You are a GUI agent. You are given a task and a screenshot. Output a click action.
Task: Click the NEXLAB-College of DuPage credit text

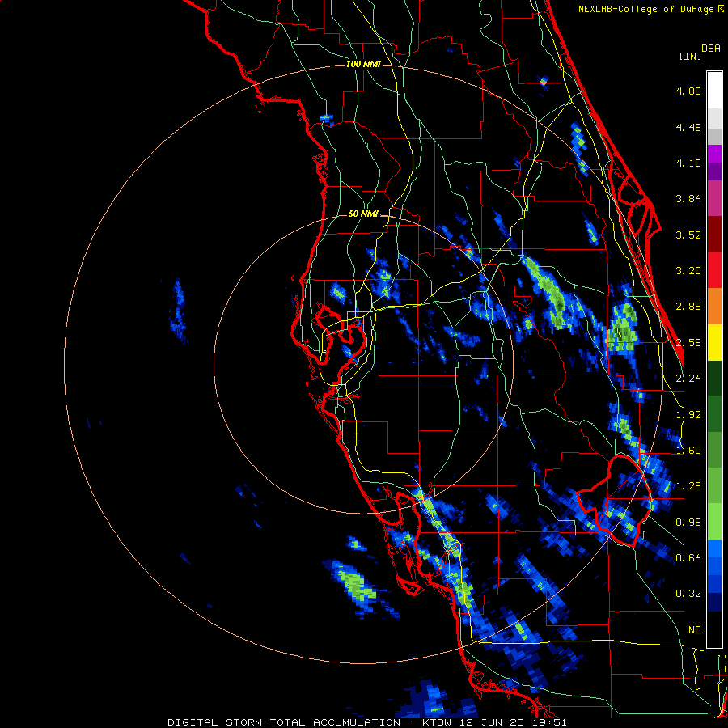[650, 9]
